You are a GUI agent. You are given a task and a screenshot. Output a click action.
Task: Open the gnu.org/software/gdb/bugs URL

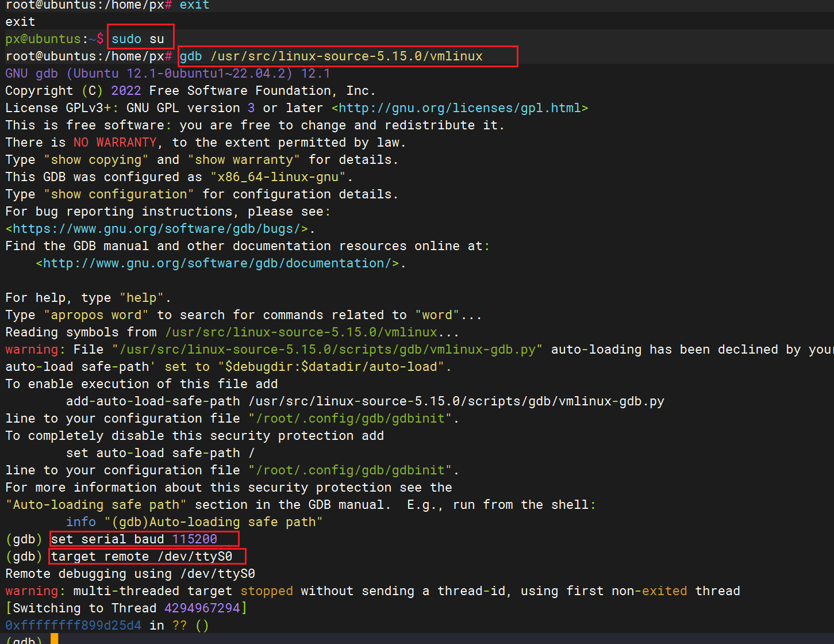(160, 229)
